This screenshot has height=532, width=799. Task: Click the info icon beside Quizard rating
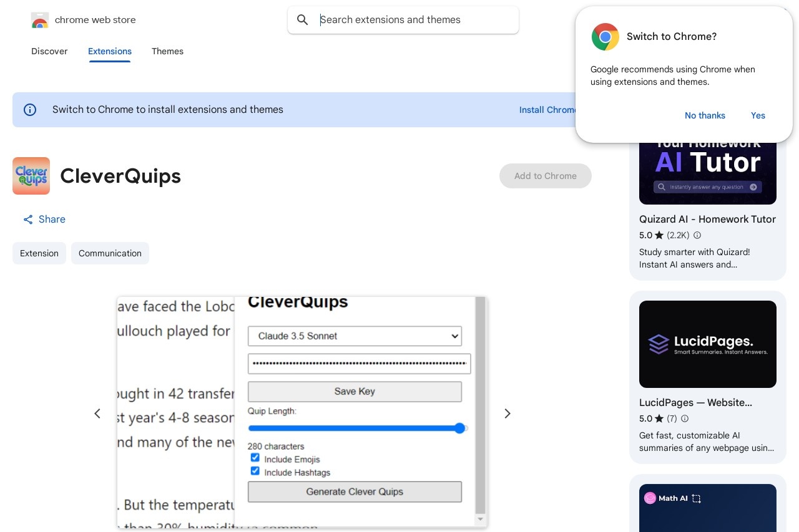coord(697,235)
